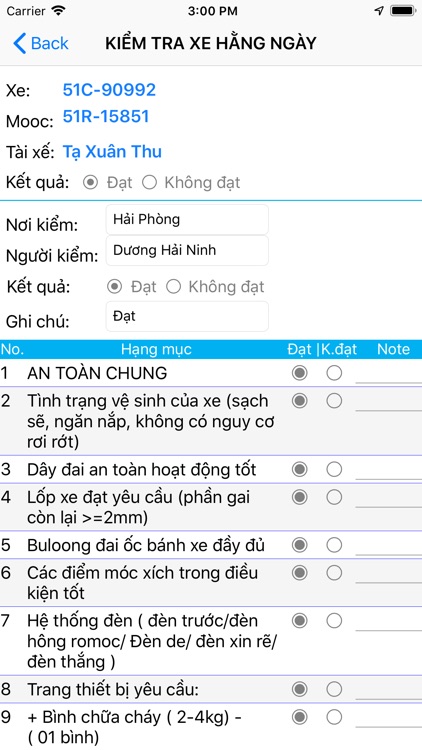The height and width of the screenshot is (750, 422).
Task: Add note for Buloong đai ốc item
Action: (x=389, y=545)
